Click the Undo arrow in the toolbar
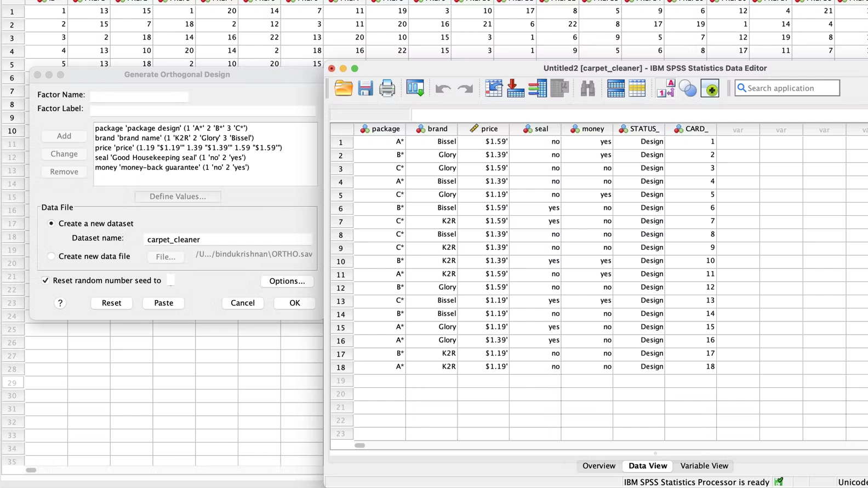The width and height of the screenshot is (868, 488). 443,88
